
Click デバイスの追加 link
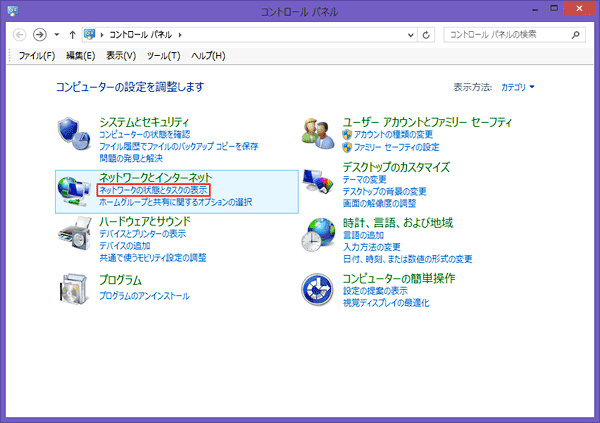click(124, 246)
